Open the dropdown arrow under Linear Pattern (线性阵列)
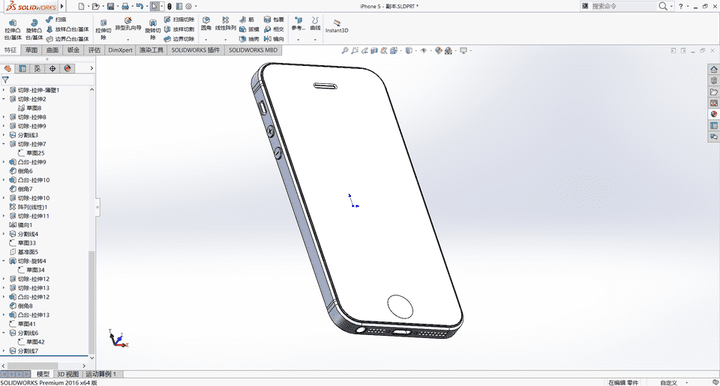Viewport: 720px width, 386px height. pyautogui.click(x=225, y=39)
